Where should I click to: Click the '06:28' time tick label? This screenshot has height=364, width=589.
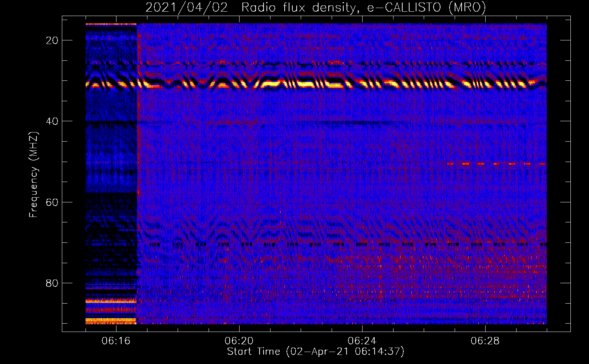tap(485, 341)
